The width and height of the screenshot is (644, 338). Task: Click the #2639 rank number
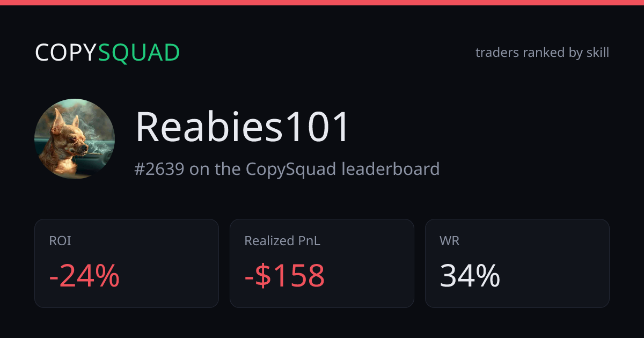[x=159, y=169]
